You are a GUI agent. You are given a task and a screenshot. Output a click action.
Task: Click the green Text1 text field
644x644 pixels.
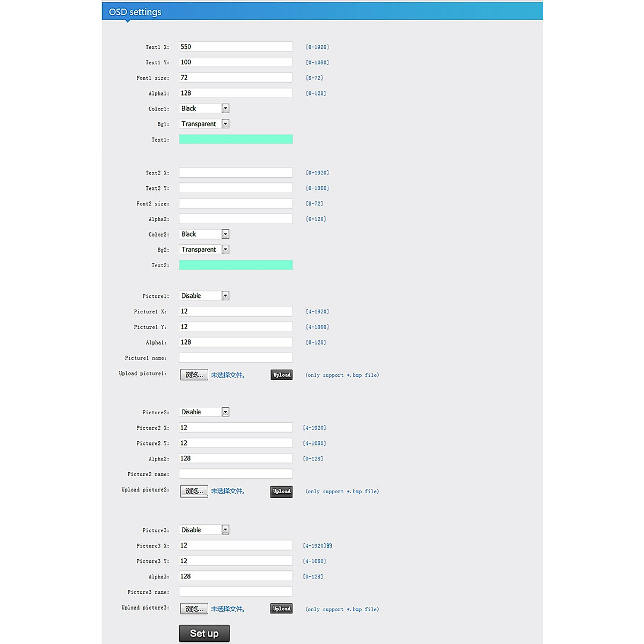tap(236, 140)
